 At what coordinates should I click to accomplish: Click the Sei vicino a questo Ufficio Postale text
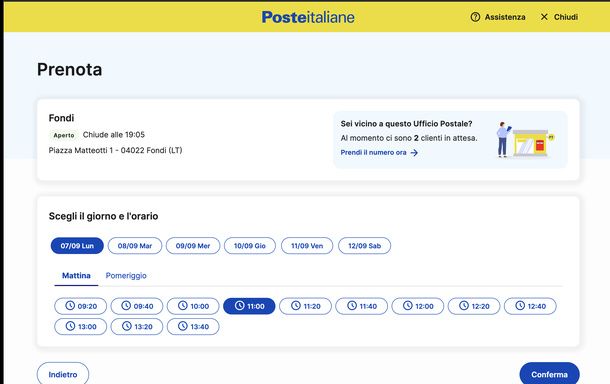tap(407, 124)
